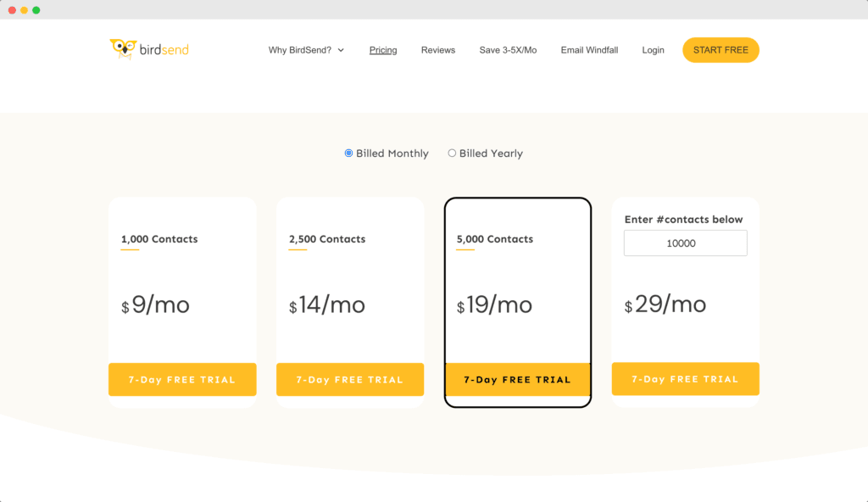Viewport: 868px width, 502px height.
Task: Expand the Why BirdSend? chevron
Action: tap(341, 50)
